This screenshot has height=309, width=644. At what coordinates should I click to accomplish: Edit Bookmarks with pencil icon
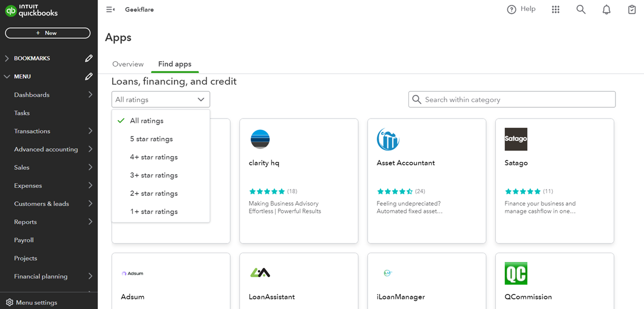89,58
